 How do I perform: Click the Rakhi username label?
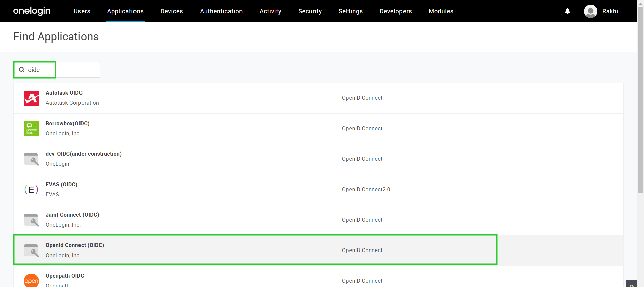[610, 11]
